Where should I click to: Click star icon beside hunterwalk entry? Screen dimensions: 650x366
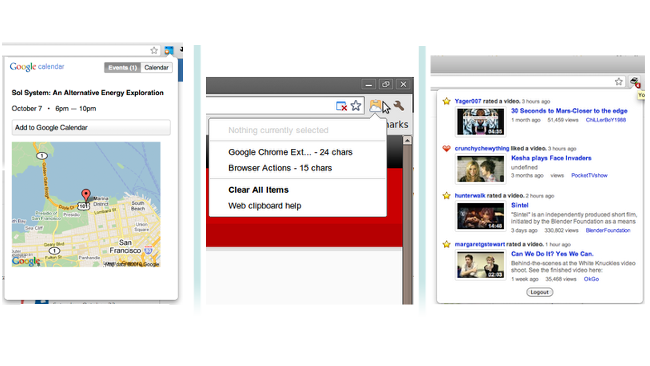[x=446, y=196]
